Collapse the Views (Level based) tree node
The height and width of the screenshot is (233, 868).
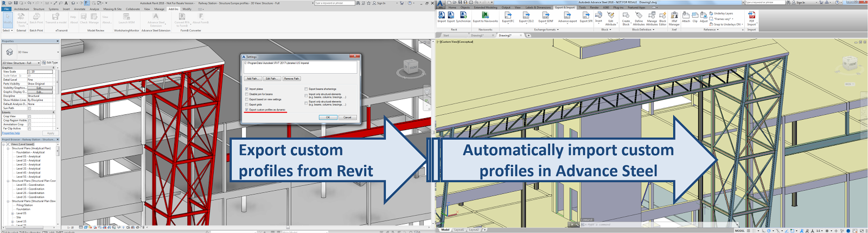pos(4,144)
